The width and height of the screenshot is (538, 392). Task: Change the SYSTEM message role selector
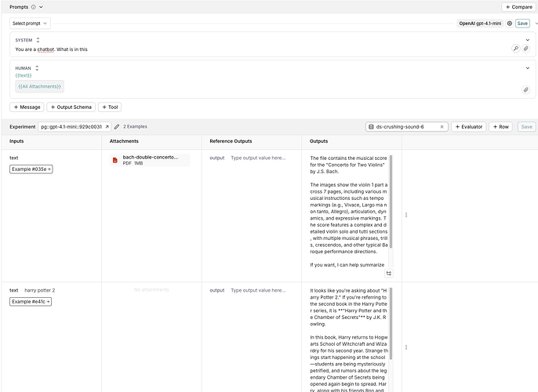(38, 40)
